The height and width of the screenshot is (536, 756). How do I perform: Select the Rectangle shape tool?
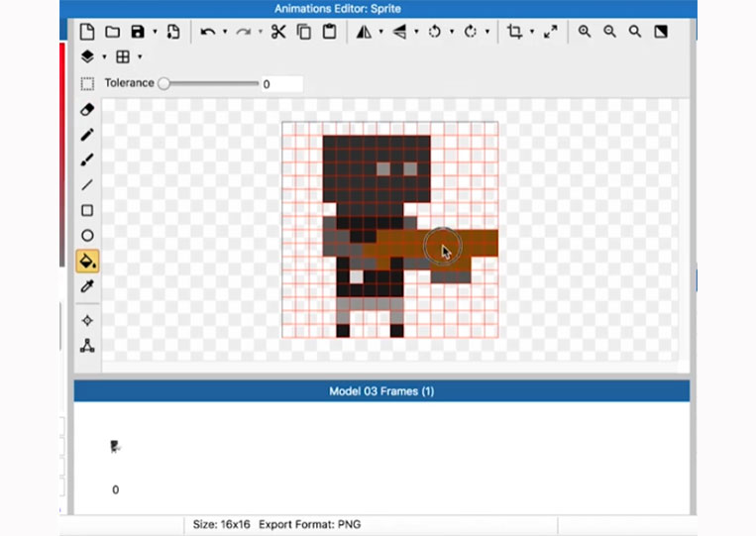pos(87,211)
